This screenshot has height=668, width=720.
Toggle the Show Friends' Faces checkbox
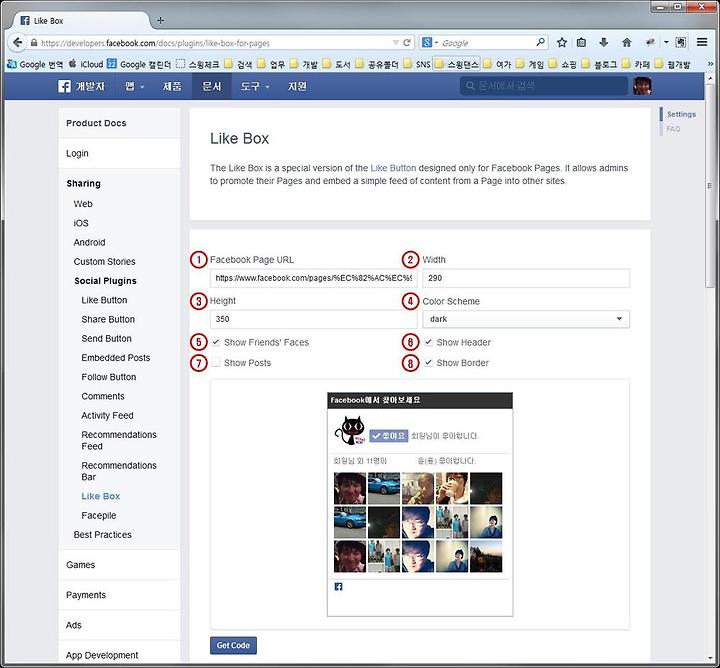click(216, 342)
